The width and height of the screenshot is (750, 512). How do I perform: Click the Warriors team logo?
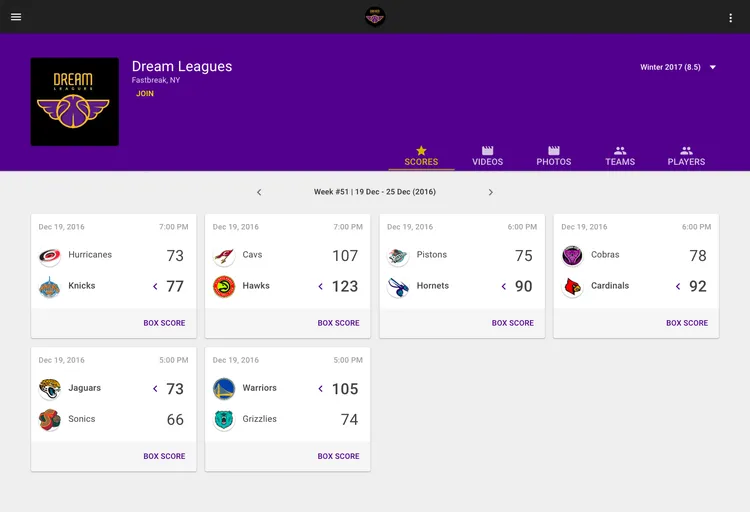click(x=224, y=389)
